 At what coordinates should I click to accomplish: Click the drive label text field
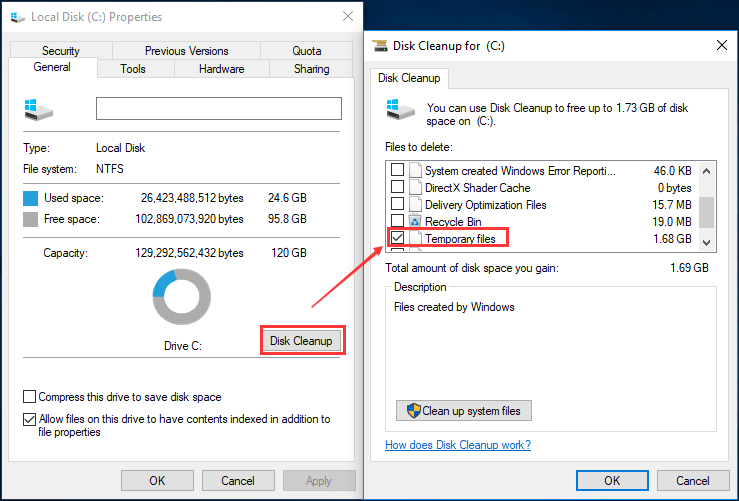point(218,108)
